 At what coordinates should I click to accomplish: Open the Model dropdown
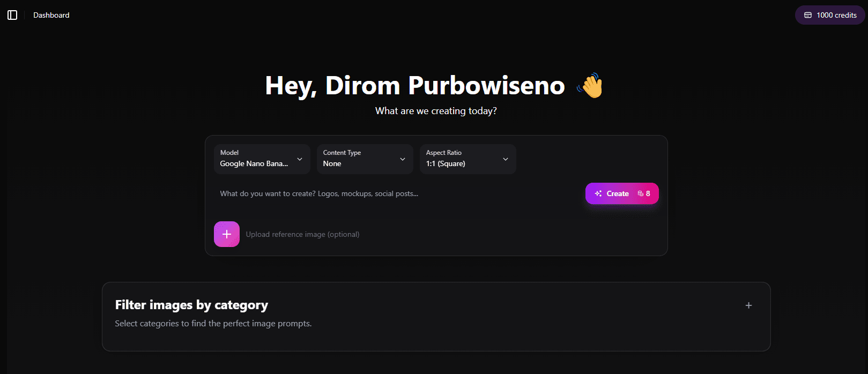click(262, 159)
